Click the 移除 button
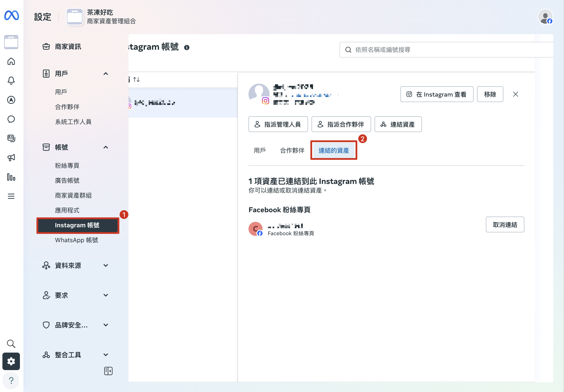This screenshot has width=564, height=392. pyautogui.click(x=490, y=94)
